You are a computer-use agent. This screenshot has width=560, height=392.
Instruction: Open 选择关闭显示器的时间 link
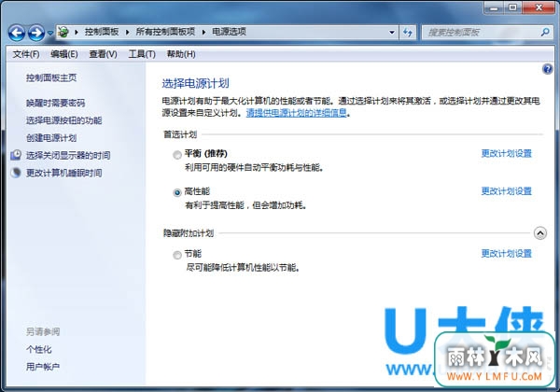click(x=68, y=155)
